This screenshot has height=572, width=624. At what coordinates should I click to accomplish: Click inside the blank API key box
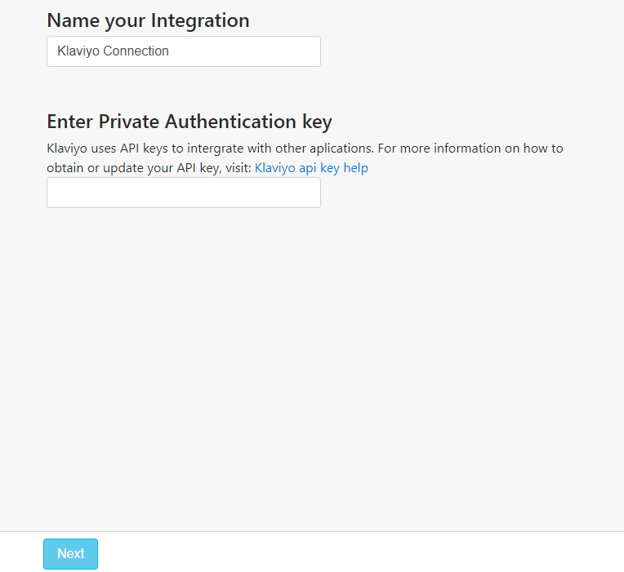(183, 193)
